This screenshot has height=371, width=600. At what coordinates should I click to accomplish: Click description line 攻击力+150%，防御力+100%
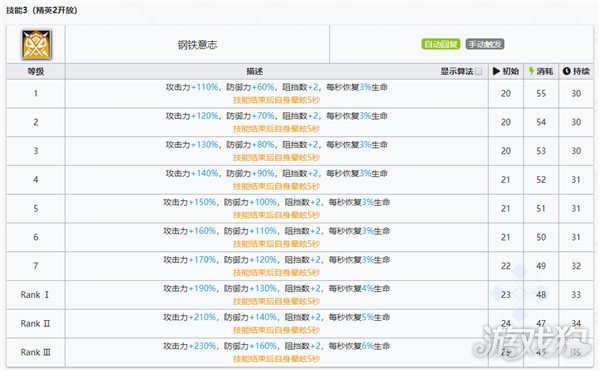pyautogui.click(x=277, y=202)
